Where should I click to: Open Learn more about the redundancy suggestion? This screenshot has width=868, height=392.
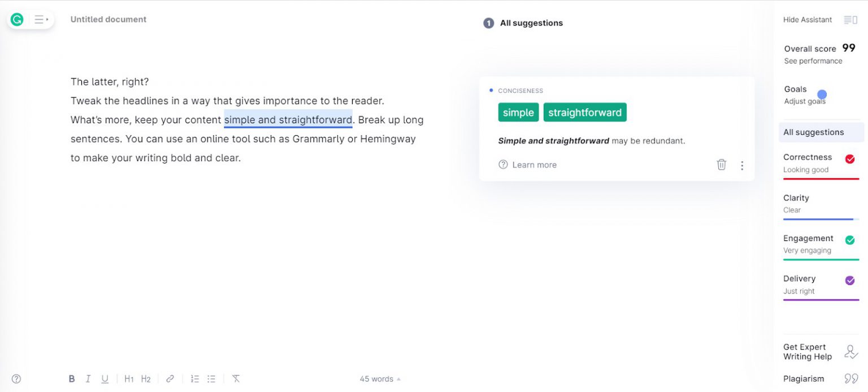point(528,164)
